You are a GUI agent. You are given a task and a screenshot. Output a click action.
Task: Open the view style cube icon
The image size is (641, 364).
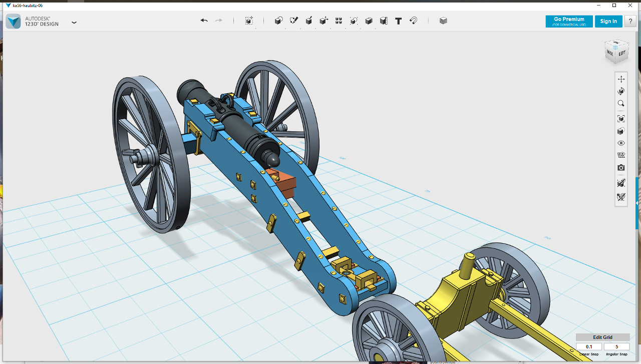tap(621, 131)
